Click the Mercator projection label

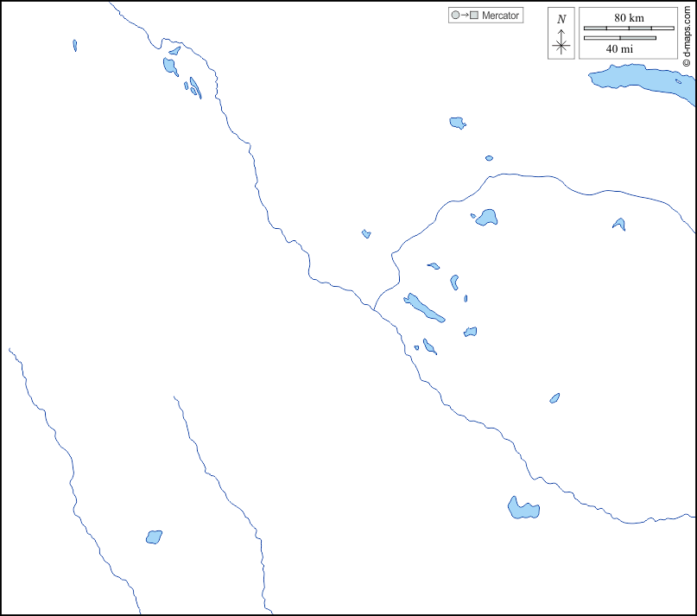(x=501, y=16)
